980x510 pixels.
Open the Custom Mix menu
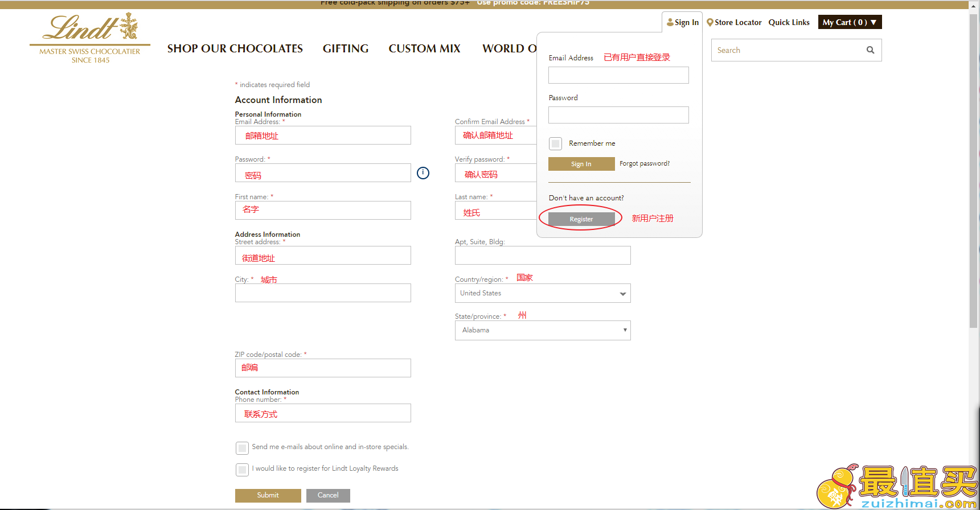click(425, 48)
